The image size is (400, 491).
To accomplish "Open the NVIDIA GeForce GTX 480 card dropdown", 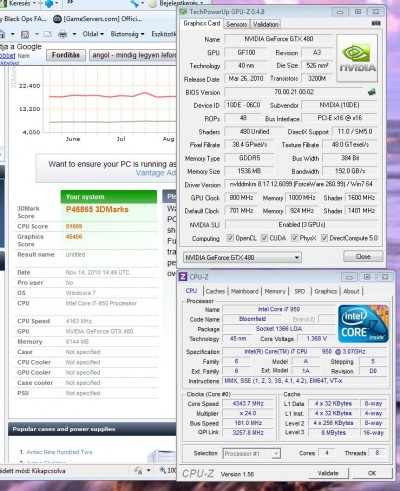I will (x=242, y=257).
